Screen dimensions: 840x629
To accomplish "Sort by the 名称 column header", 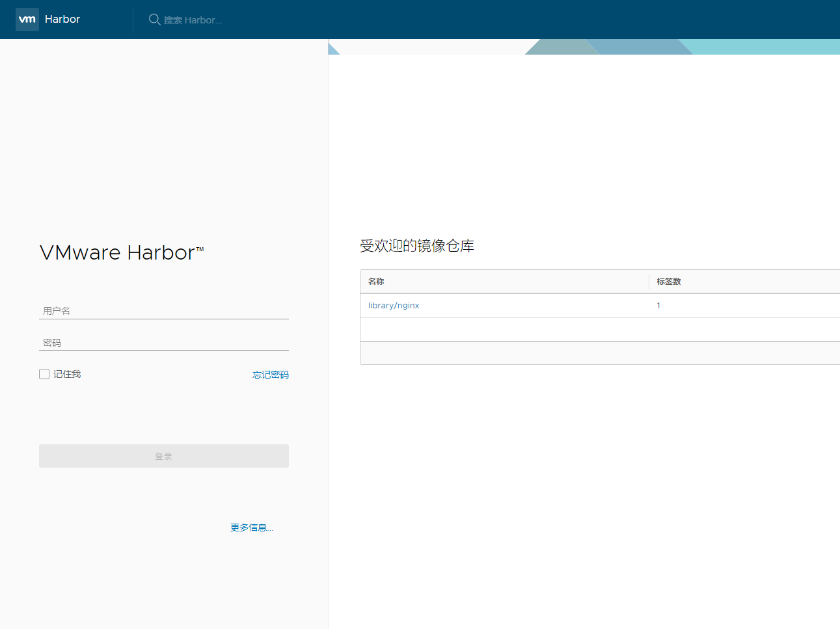I will 376,282.
